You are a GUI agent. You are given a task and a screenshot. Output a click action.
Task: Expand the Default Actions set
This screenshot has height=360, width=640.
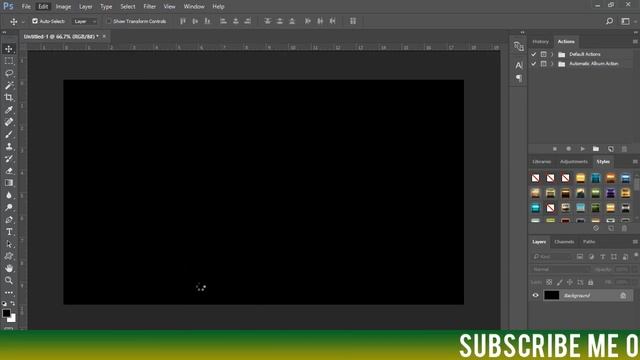tap(552, 54)
